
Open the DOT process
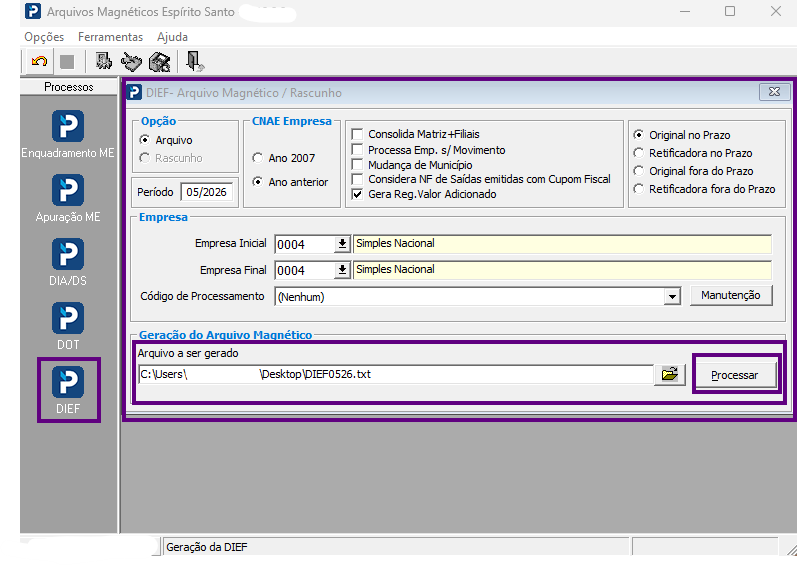68,326
